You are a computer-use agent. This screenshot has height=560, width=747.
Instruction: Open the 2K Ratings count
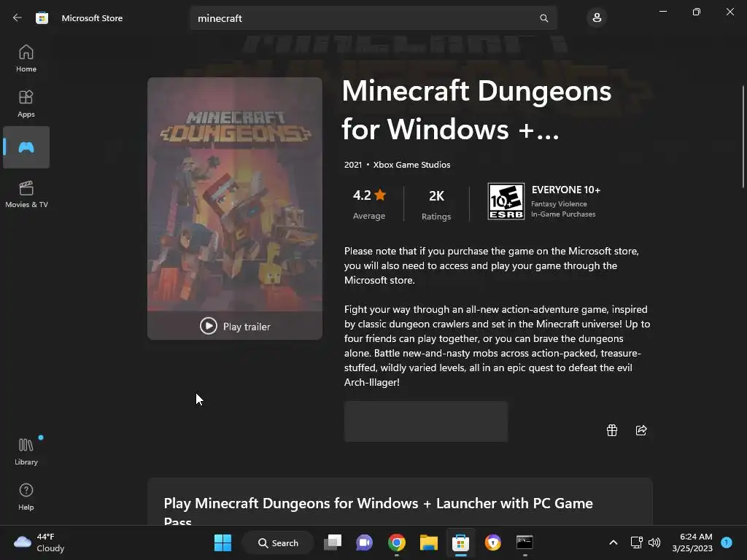click(436, 204)
